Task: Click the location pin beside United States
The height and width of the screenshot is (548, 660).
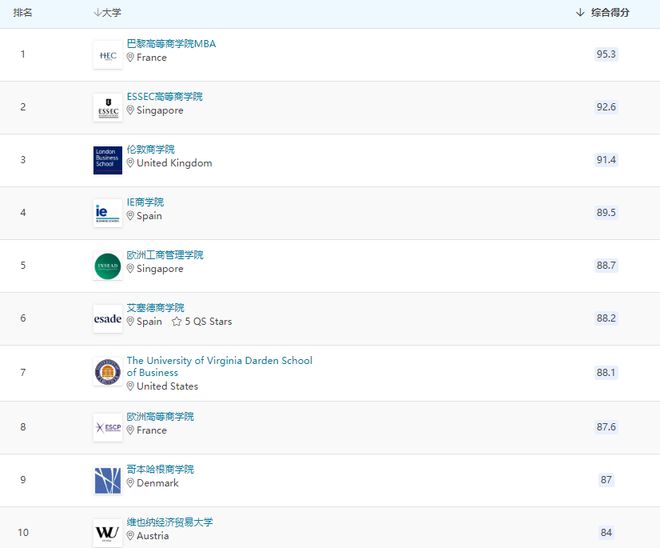Action: pyautogui.click(x=130, y=386)
